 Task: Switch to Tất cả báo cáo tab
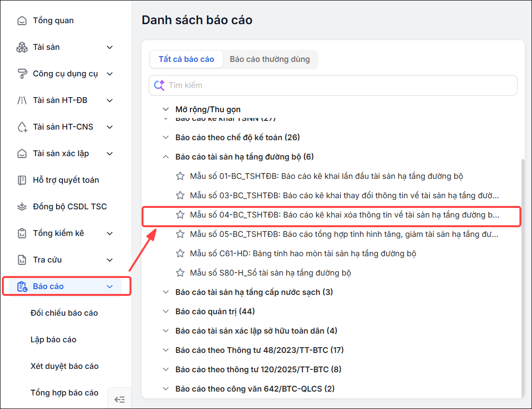pos(186,59)
